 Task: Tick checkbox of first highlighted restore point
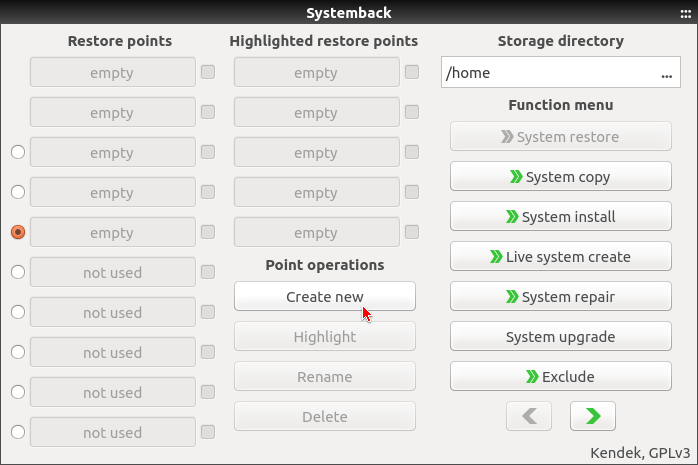412,72
